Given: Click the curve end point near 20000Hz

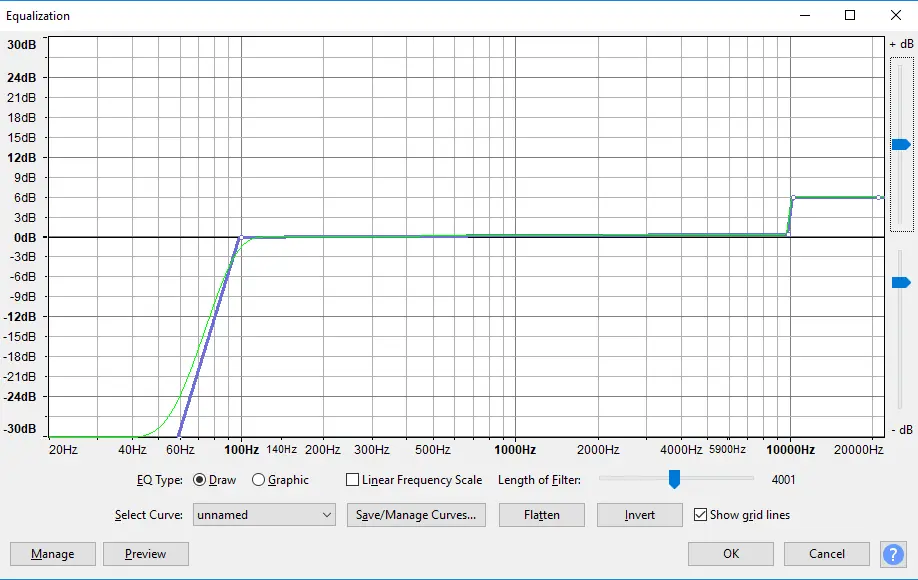Looking at the screenshot, I should click(x=879, y=198).
